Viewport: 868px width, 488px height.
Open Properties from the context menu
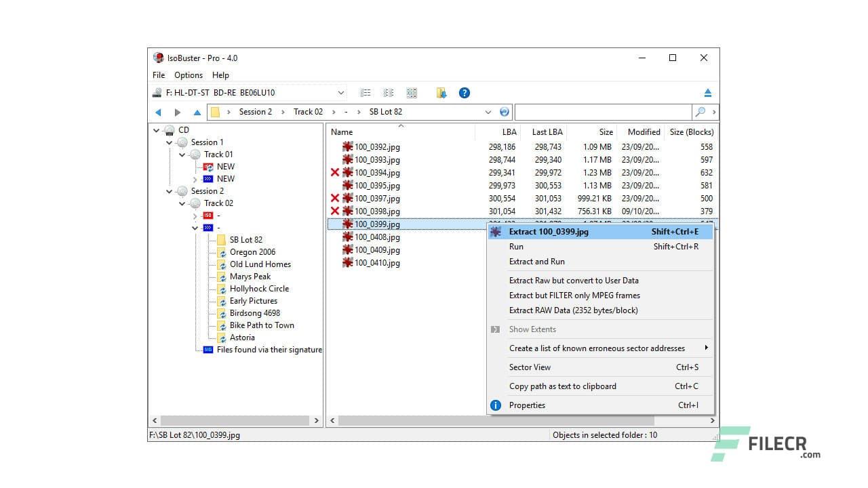pos(528,405)
